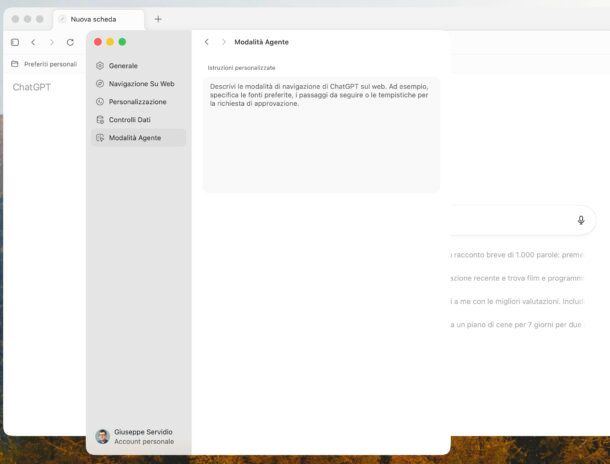Select Navigazione Su Web in the sidebar

click(141, 84)
